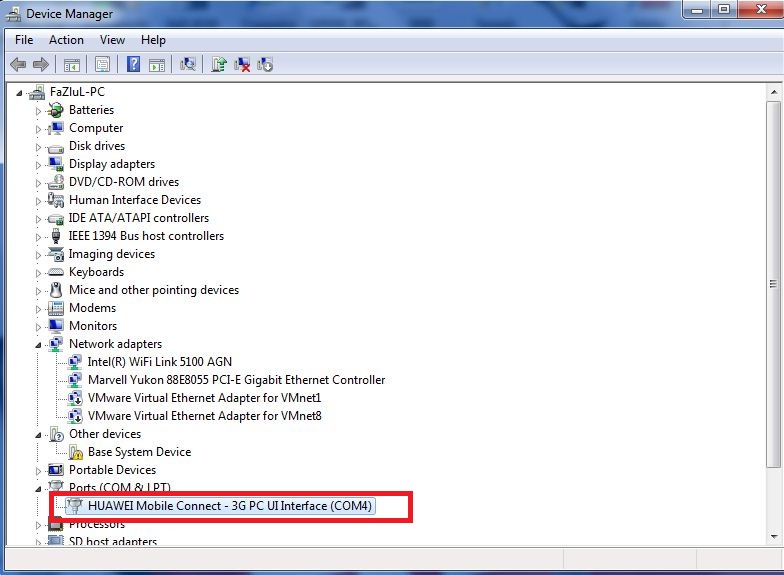
Task: Expand the Monitors node
Action: [38, 327]
